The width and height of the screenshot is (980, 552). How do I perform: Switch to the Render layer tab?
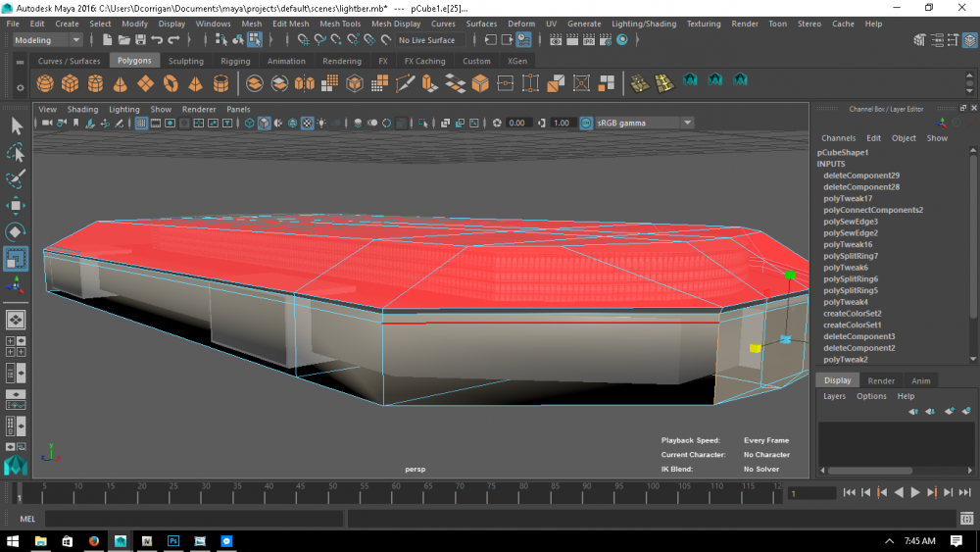click(881, 380)
